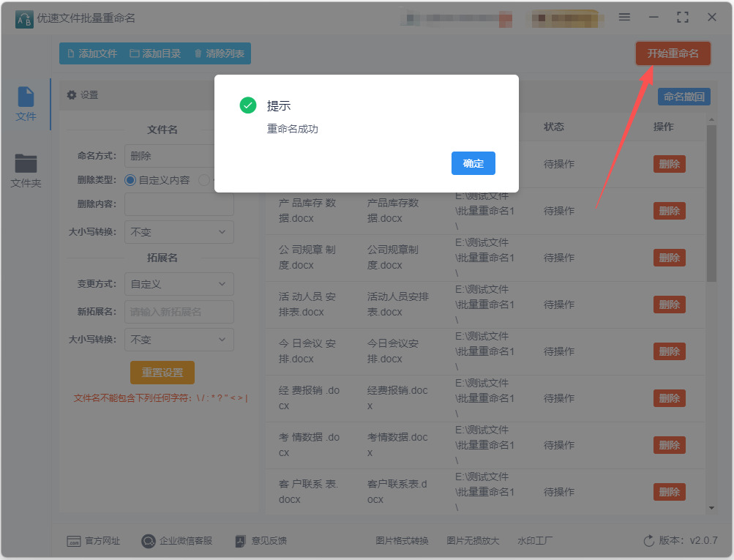
Task: Open extension 大小写转换 dropdown
Action: click(179, 340)
